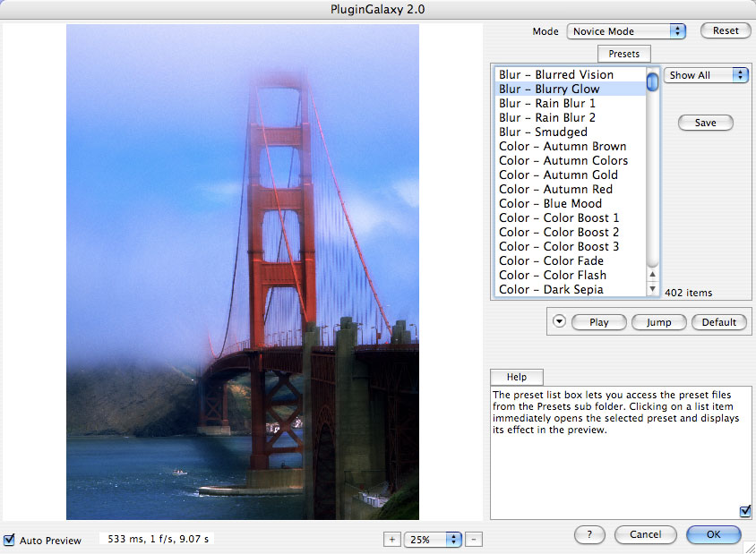Viewport: 756px width, 554px height.
Task: Click the preset list scroll up arrow
Action: tap(652, 275)
